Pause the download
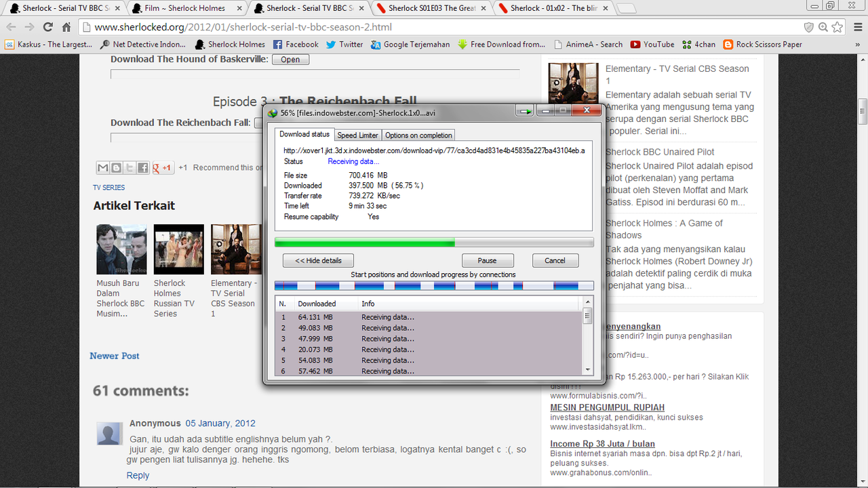Screen dimensions: 868x488 (x=487, y=260)
